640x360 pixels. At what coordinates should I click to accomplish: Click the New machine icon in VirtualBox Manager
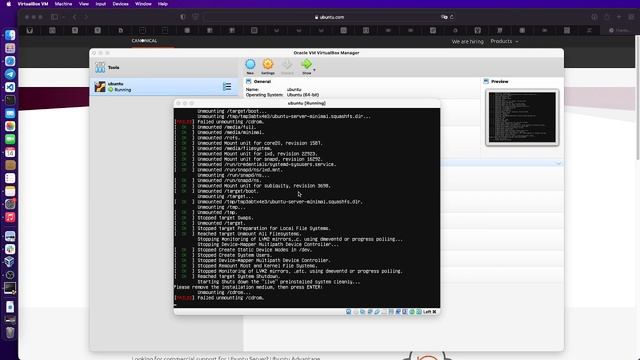(x=250, y=64)
